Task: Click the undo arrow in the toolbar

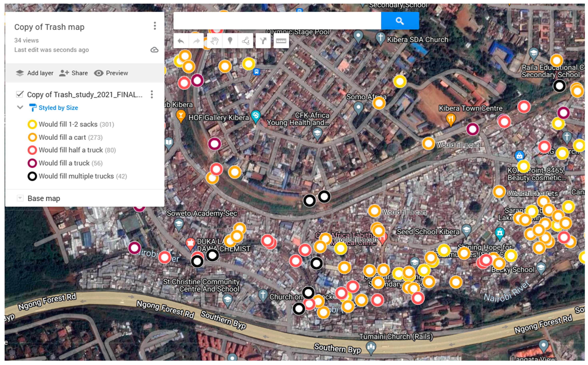Action: (x=181, y=41)
